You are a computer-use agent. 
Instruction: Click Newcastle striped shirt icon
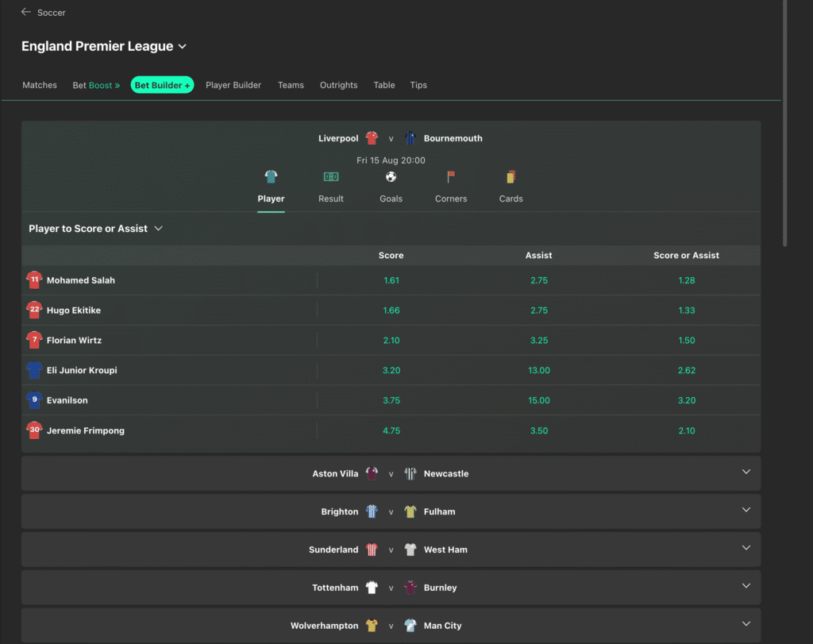point(410,473)
